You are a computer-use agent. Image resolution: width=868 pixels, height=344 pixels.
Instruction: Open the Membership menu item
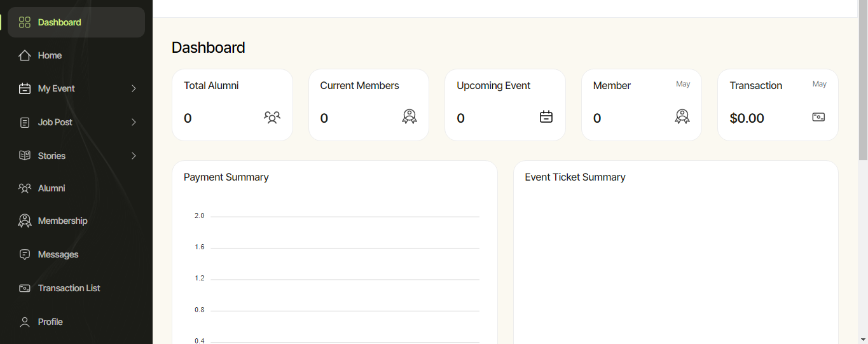(62, 221)
